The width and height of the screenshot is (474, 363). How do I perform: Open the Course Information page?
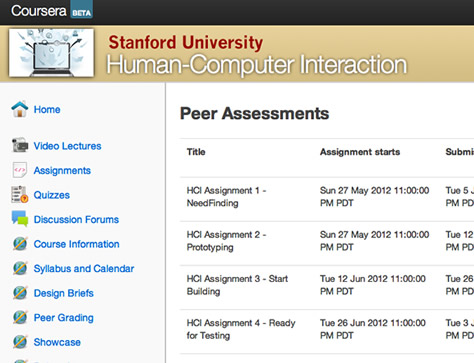[76, 244]
